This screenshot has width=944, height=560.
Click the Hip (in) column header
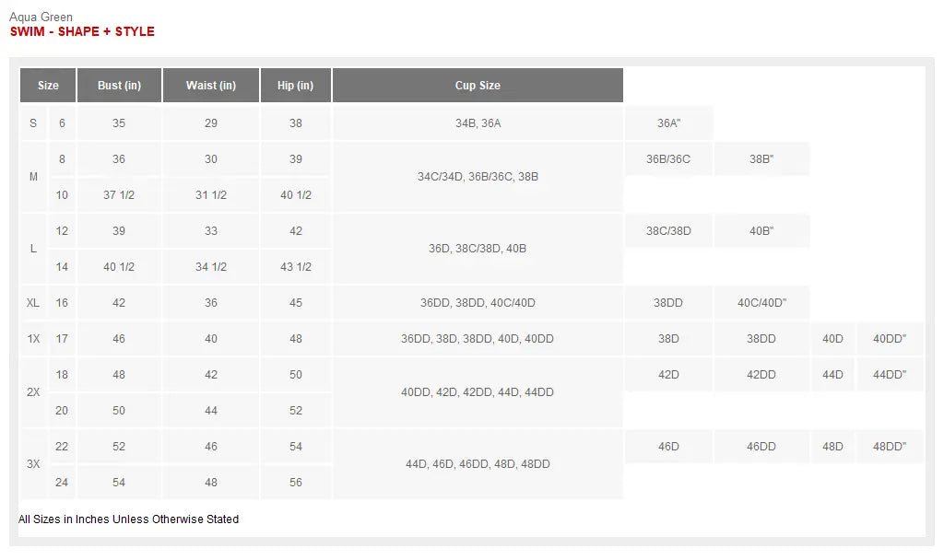tap(295, 86)
